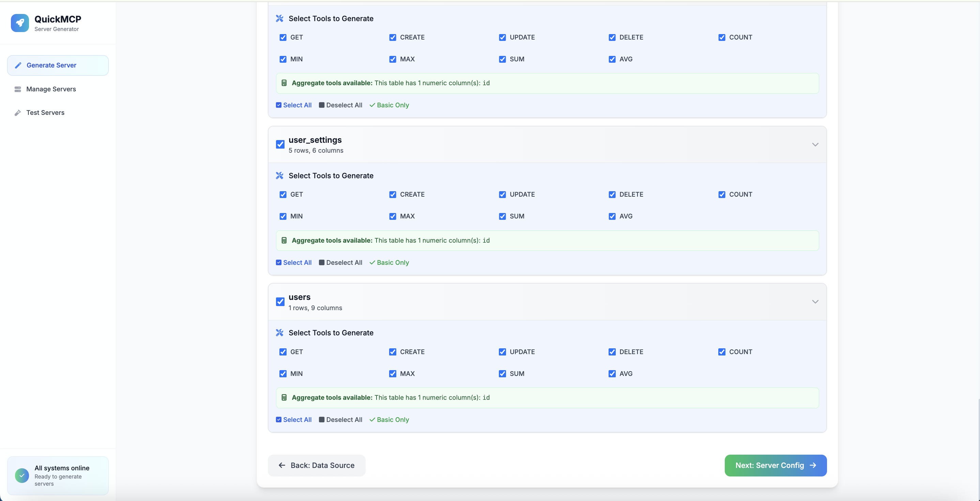Uncheck the user_settings table checkbox
Image resolution: width=980 pixels, height=501 pixels.
(x=280, y=145)
